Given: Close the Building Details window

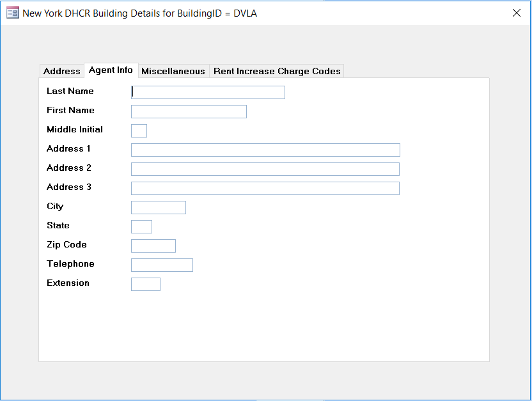Looking at the screenshot, I should pyautogui.click(x=517, y=13).
